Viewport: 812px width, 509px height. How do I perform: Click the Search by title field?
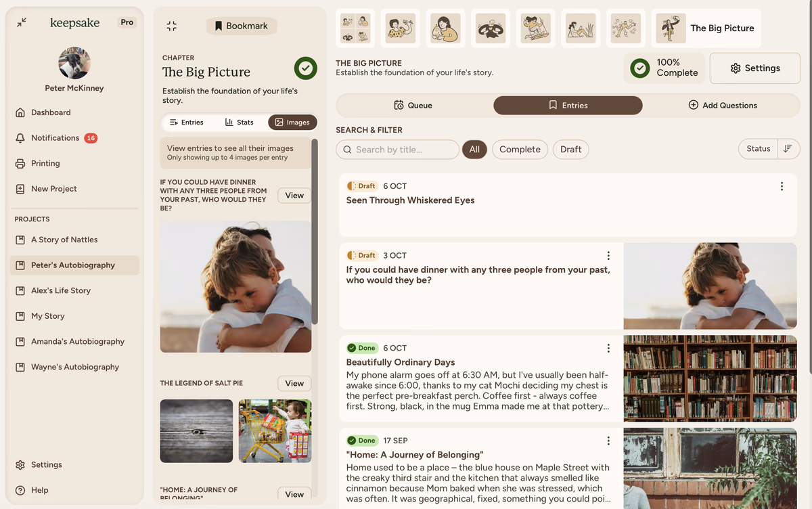397,150
